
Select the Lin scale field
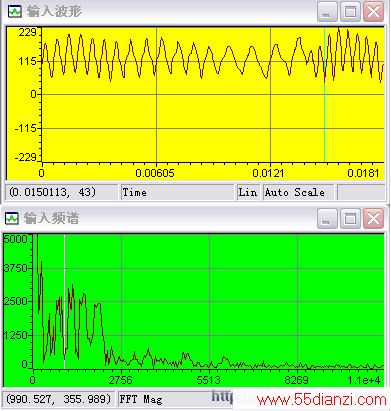tap(248, 192)
